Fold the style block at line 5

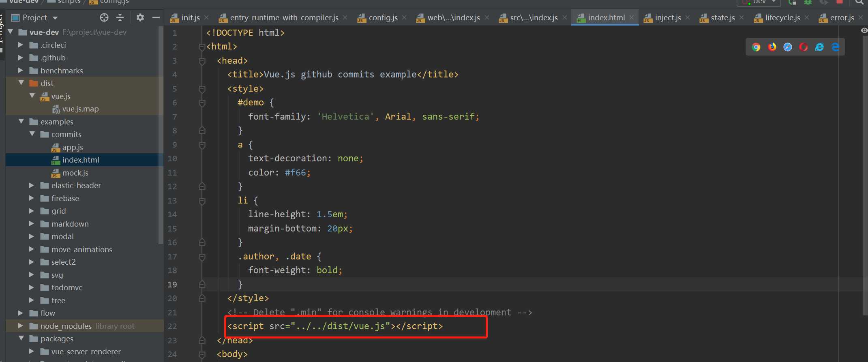pos(202,89)
